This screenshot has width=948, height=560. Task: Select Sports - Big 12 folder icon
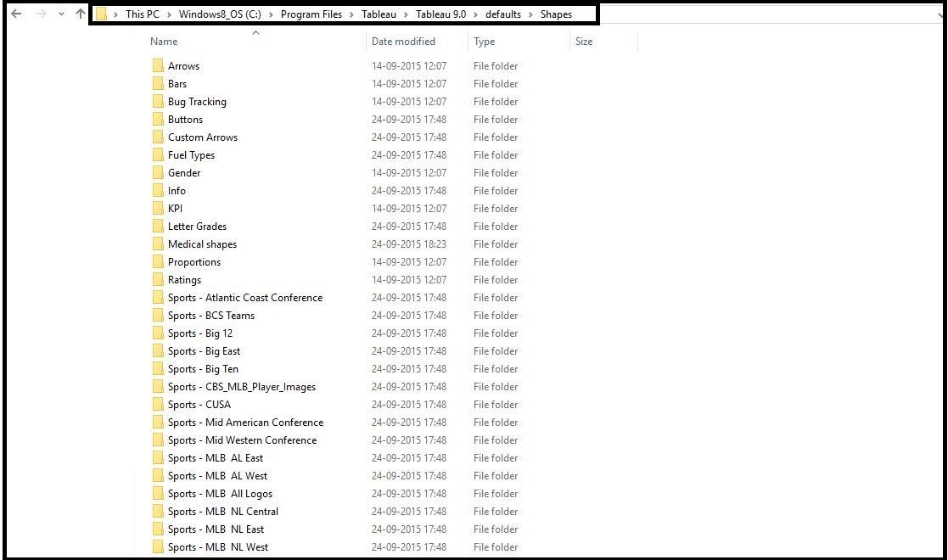click(x=158, y=333)
